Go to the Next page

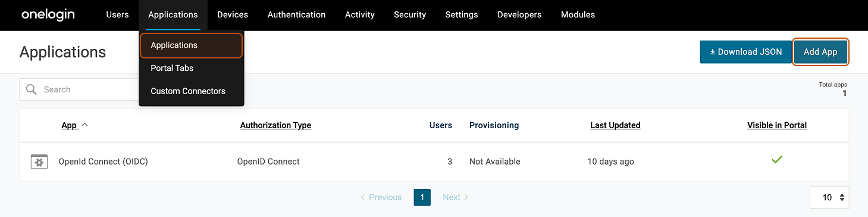pos(456,197)
